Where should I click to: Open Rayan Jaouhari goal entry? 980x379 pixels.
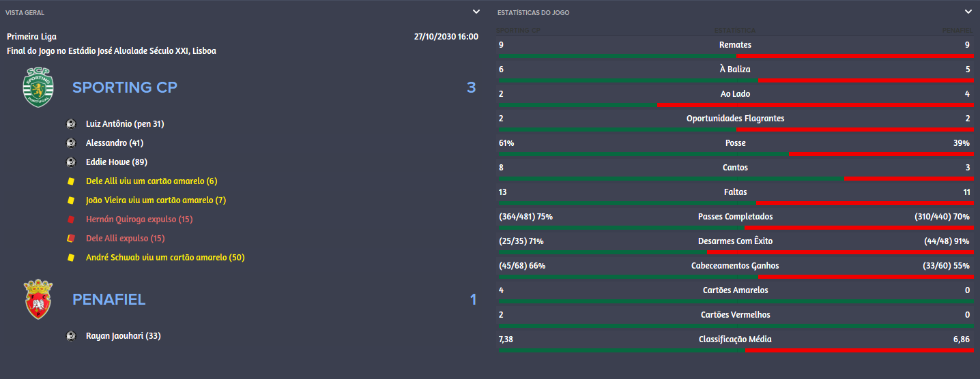[x=124, y=336]
